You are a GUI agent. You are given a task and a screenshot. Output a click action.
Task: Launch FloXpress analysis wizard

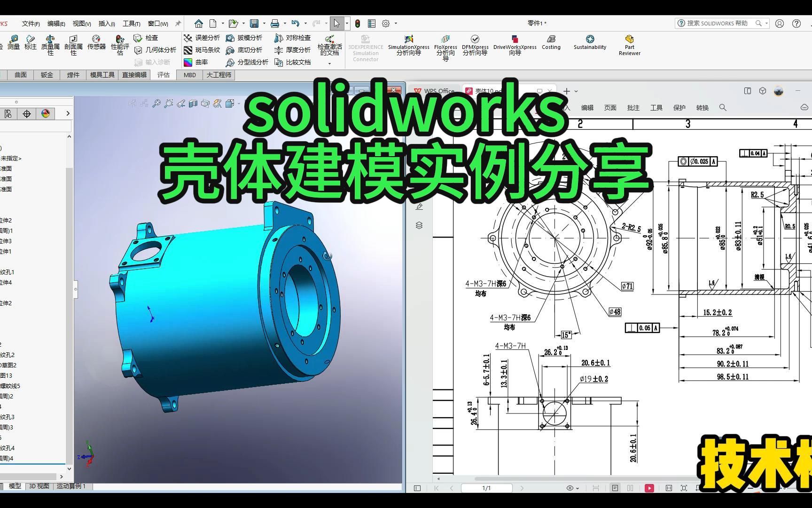[x=445, y=48]
